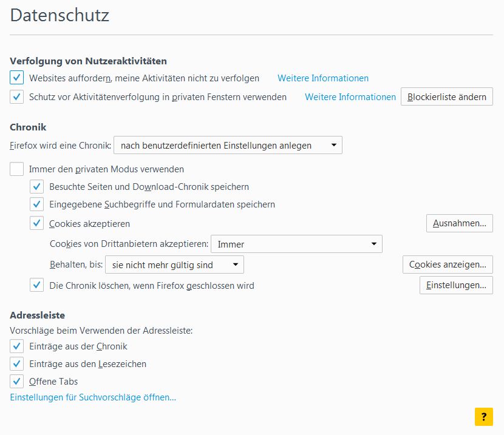
Task: Toggle the Cookies akzeptieren checkbox
Action: pyautogui.click(x=37, y=224)
